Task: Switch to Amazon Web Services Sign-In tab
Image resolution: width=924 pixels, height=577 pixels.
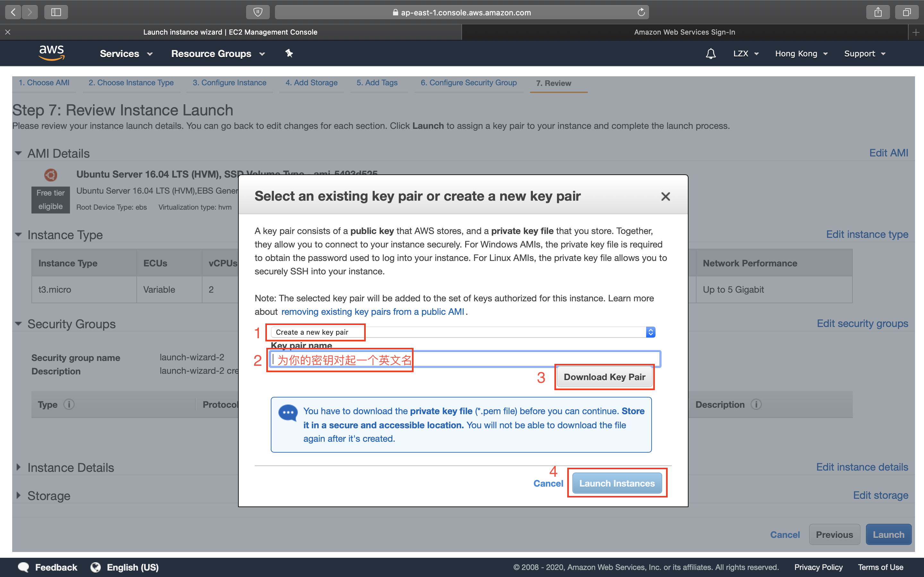Action: click(x=684, y=32)
